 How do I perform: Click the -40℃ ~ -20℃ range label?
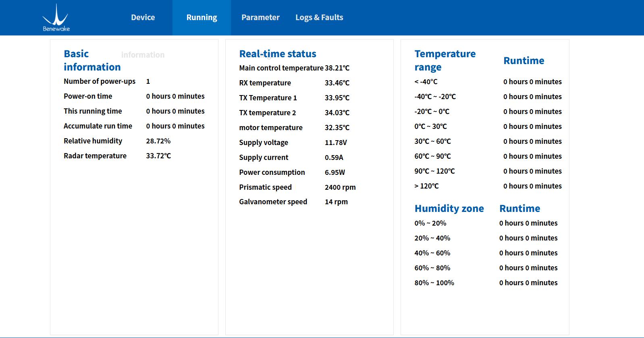(435, 97)
